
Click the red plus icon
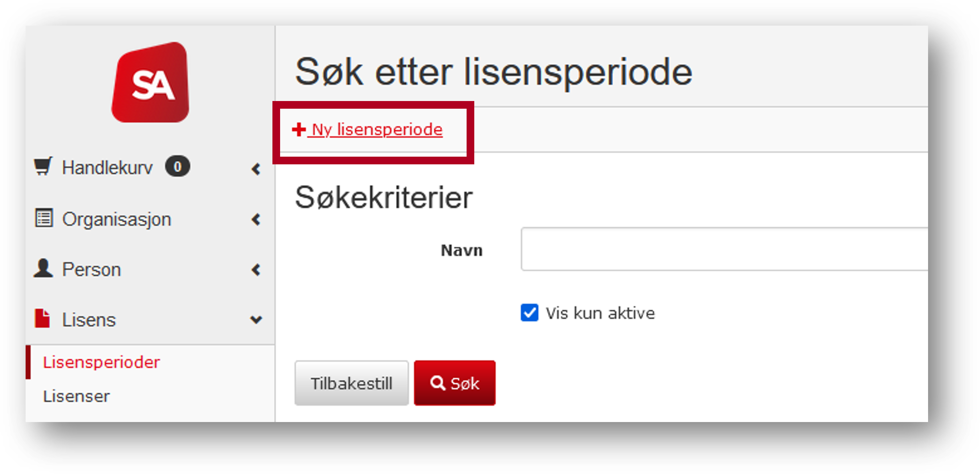pyautogui.click(x=299, y=130)
